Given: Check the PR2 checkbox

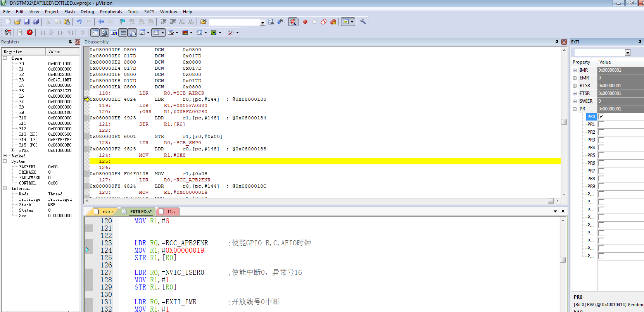Looking at the screenshot, I should pos(601,132).
